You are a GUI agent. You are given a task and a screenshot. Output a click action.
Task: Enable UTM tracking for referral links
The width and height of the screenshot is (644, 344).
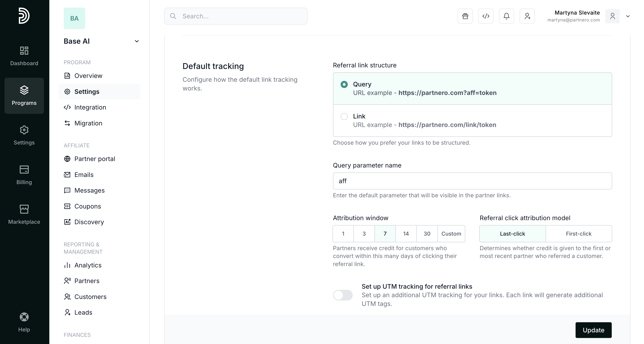(342, 295)
